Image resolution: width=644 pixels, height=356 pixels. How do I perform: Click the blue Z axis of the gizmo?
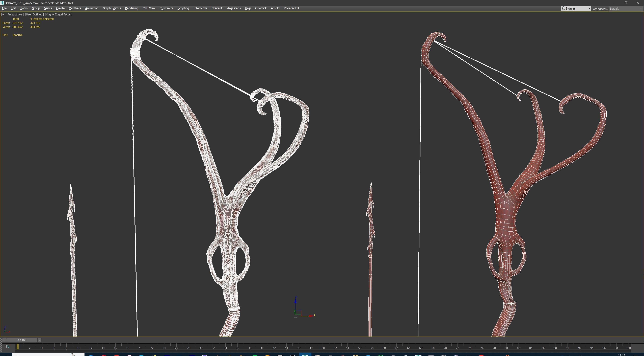(295, 302)
